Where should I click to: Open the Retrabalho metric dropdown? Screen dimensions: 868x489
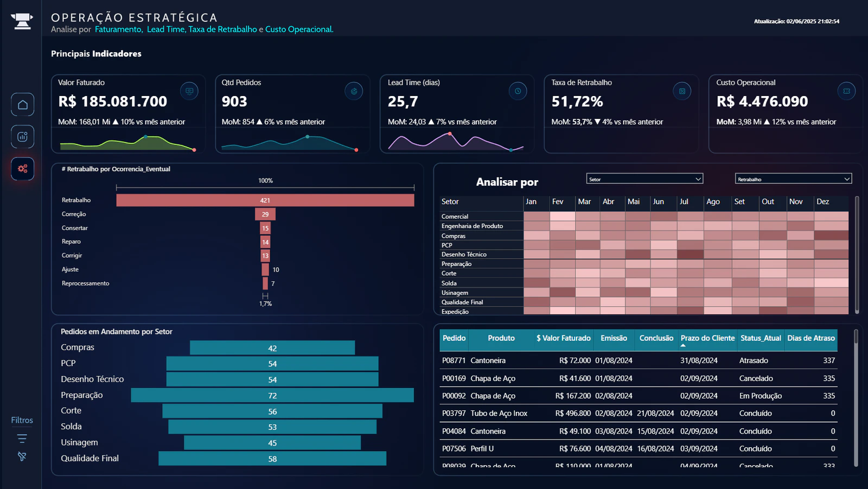tap(794, 179)
